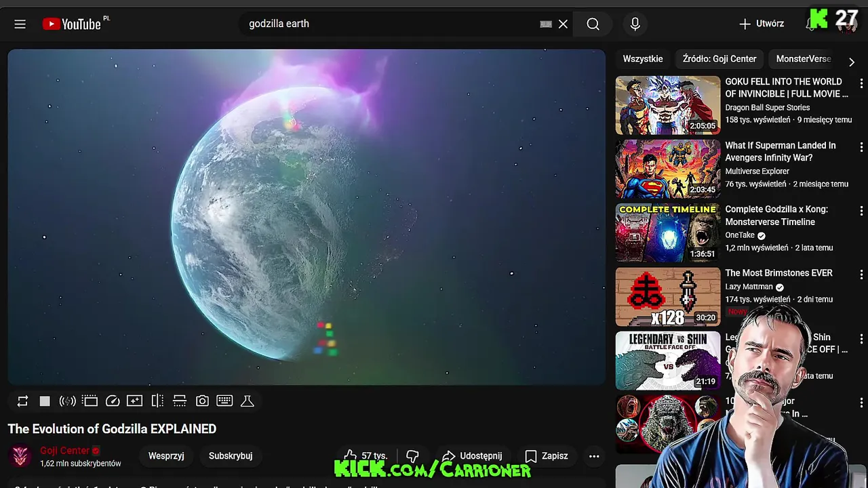
Task: Click the flask experiments icon
Action: click(x=248, y=401)
